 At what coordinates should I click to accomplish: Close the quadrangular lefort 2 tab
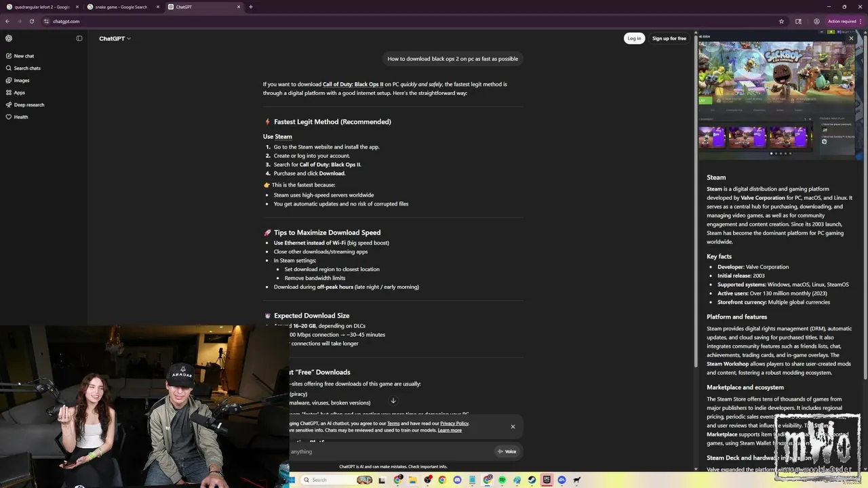tap(77, 7)
